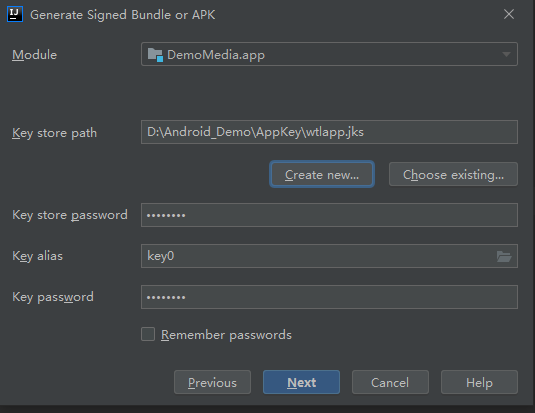Image resolution: width=535 pixels, height=413 pixels.
Task: Click the Key store path label
Action: pyautogui.click(x=55, y=133)
